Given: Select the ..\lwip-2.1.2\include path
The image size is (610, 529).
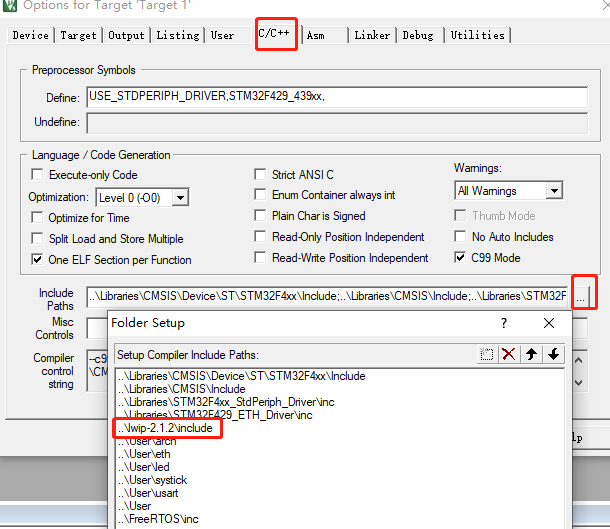Looking at the screenshot, I should [340, 428].
